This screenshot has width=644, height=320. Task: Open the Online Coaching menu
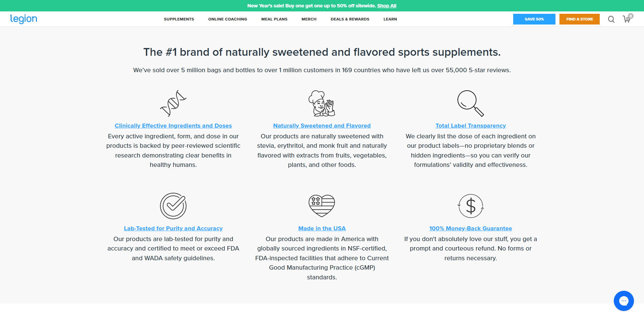click(x=227, y=19)
